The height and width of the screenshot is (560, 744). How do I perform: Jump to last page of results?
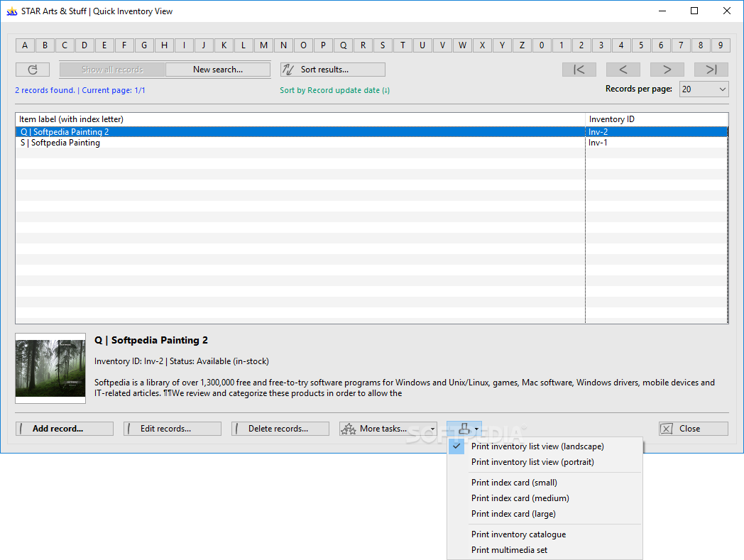point(711,70)
